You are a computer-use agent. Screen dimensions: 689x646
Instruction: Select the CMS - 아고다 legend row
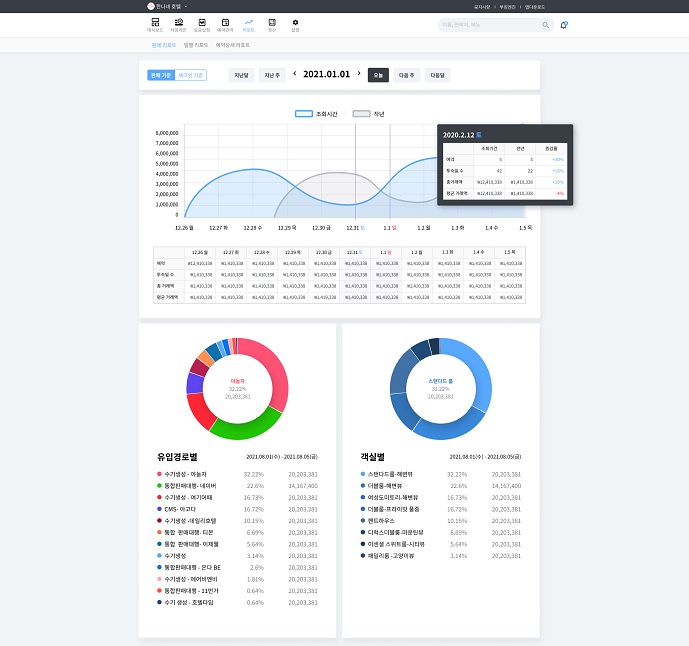click(x=237, y=509)
